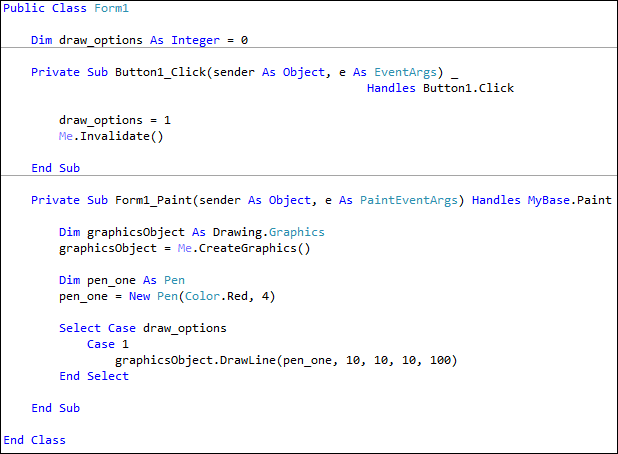The width and height of the screenshot is (618, 454).
Task: Place cursor on 'Dim draw_options As Integer' line
Action: (139, 40)
